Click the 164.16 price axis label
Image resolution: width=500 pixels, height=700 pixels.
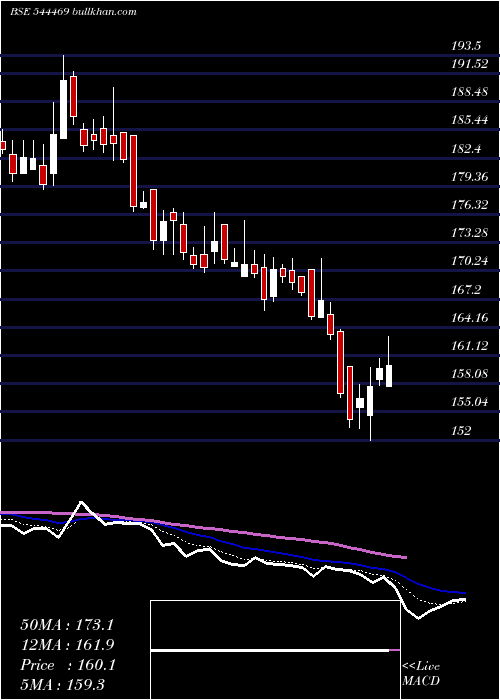tap(469, 318)
